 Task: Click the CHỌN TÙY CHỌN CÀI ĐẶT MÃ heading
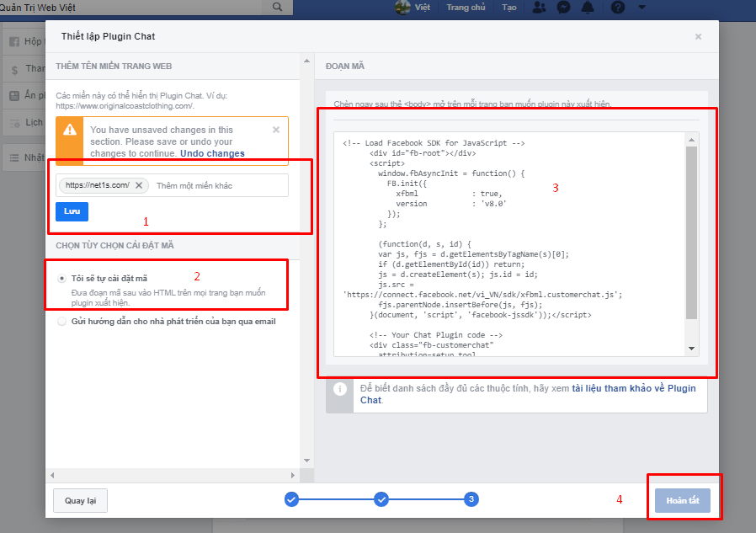pos(114,246)
